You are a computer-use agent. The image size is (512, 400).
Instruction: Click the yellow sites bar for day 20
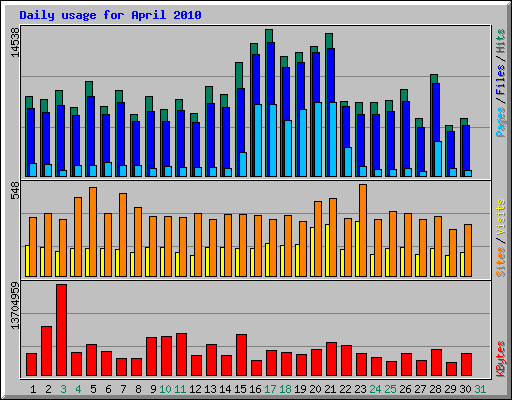[312, 252]
